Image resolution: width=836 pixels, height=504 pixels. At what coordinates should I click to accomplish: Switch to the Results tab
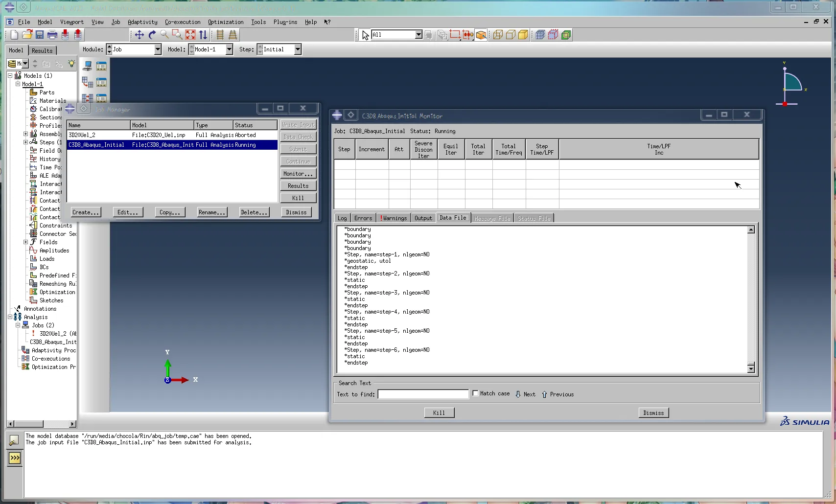(42, 50)
